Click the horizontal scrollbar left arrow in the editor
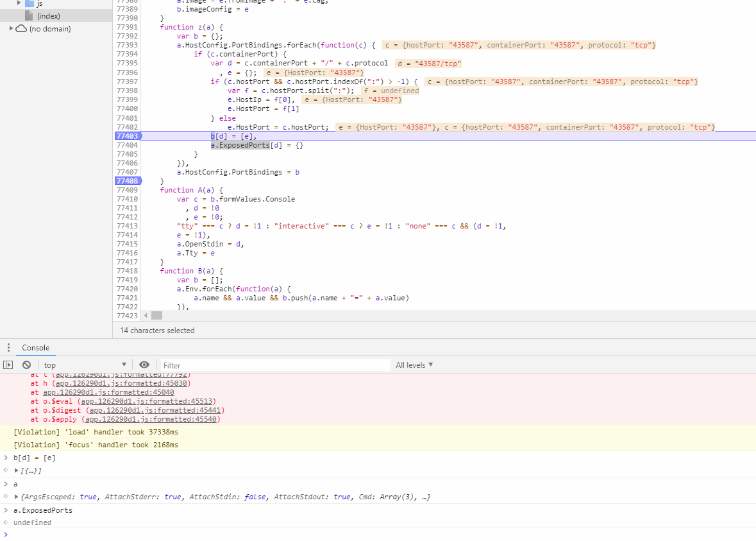This screenshot has width=756, height=541. 146,316
